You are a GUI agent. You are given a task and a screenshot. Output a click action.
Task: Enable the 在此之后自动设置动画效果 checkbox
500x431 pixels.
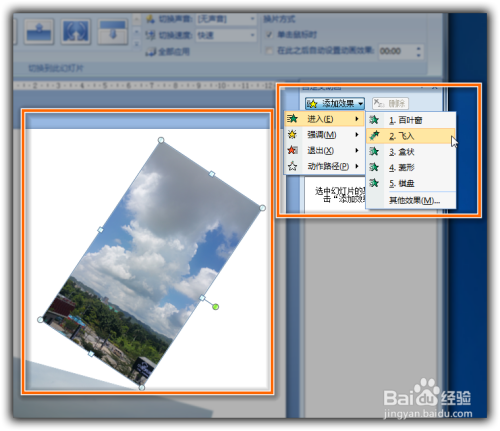[269, 51]
